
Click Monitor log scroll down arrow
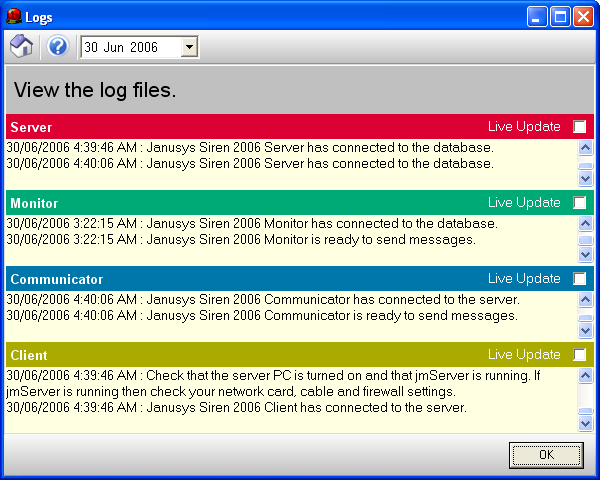pos(585,254)
